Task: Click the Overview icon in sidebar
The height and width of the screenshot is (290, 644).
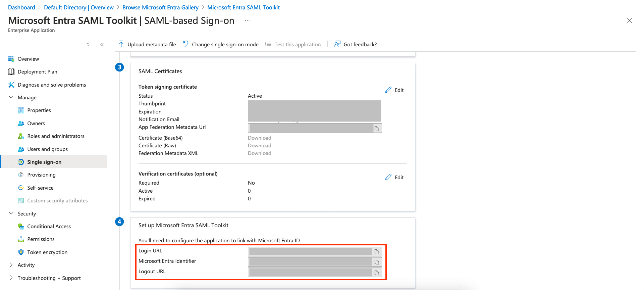Action: (11, 59)
